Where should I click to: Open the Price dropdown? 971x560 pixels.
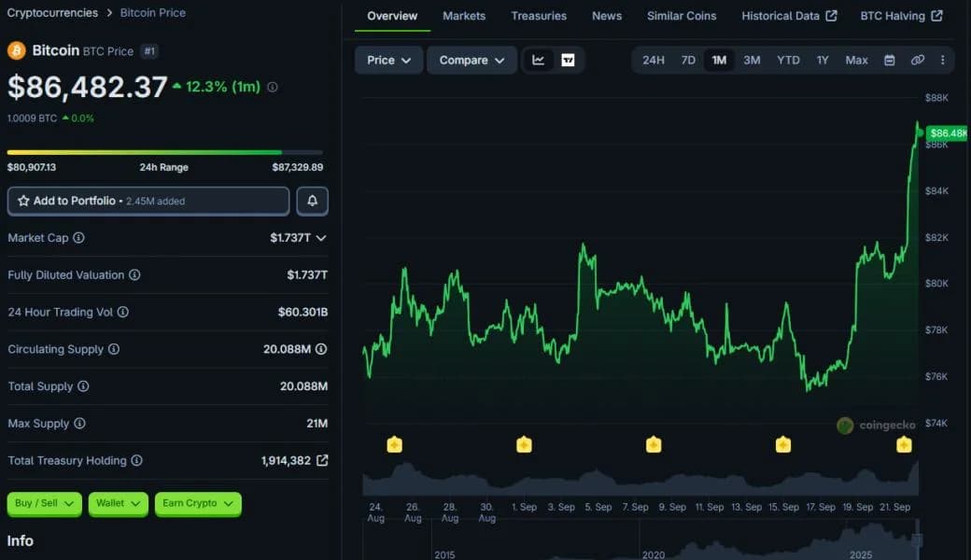coord(389,60)
